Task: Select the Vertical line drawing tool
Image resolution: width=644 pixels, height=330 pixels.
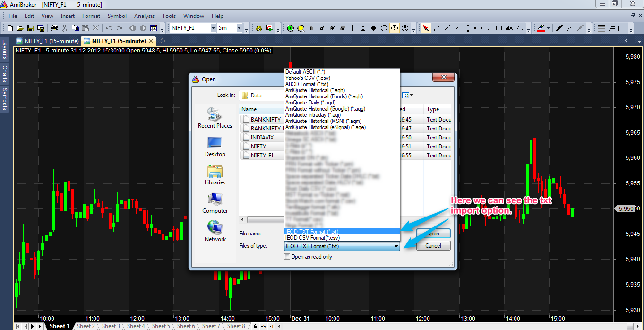Action: point(468,28)
